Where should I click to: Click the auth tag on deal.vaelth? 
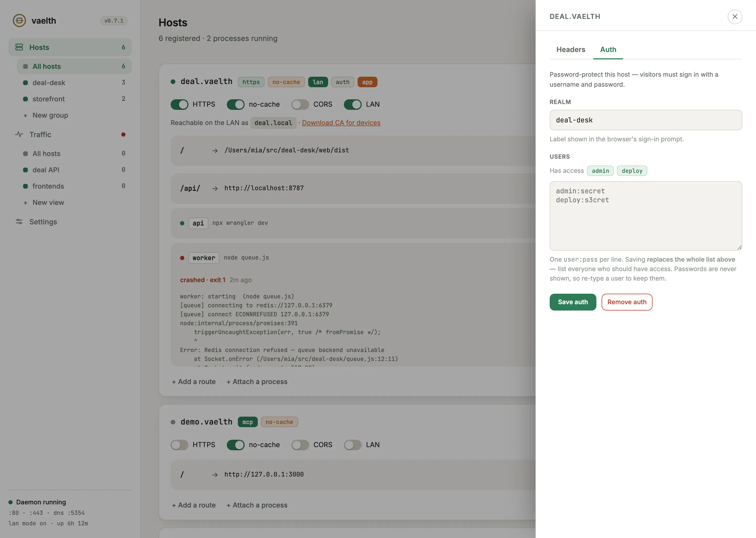point(343,82)
